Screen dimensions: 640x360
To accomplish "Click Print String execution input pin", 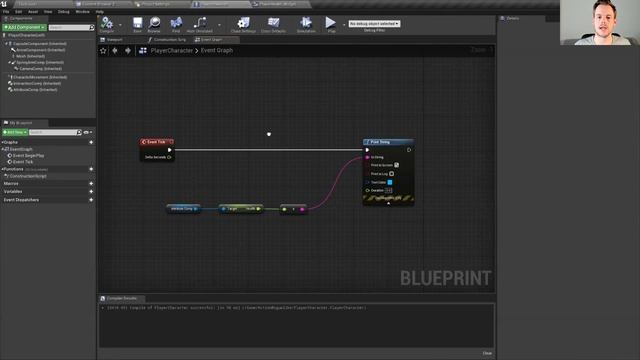I will tap(367, 150).
